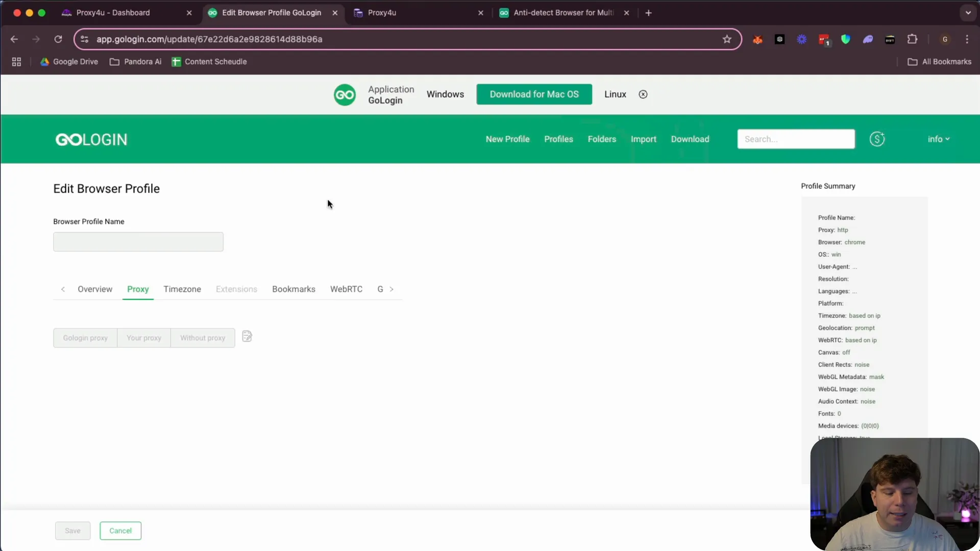Open Profiles in navigation
This screenshot has height=551, width=980.
(558, 139)
